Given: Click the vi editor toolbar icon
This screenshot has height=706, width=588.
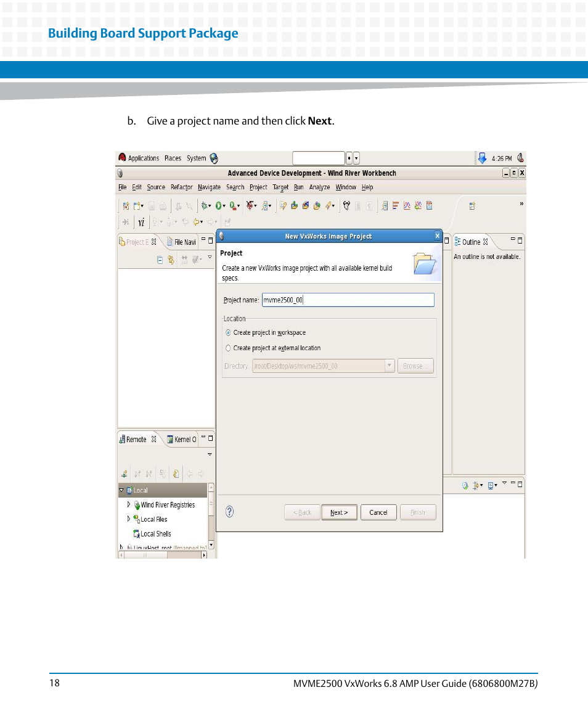Looking at the screenshot, I should (141, 222).
